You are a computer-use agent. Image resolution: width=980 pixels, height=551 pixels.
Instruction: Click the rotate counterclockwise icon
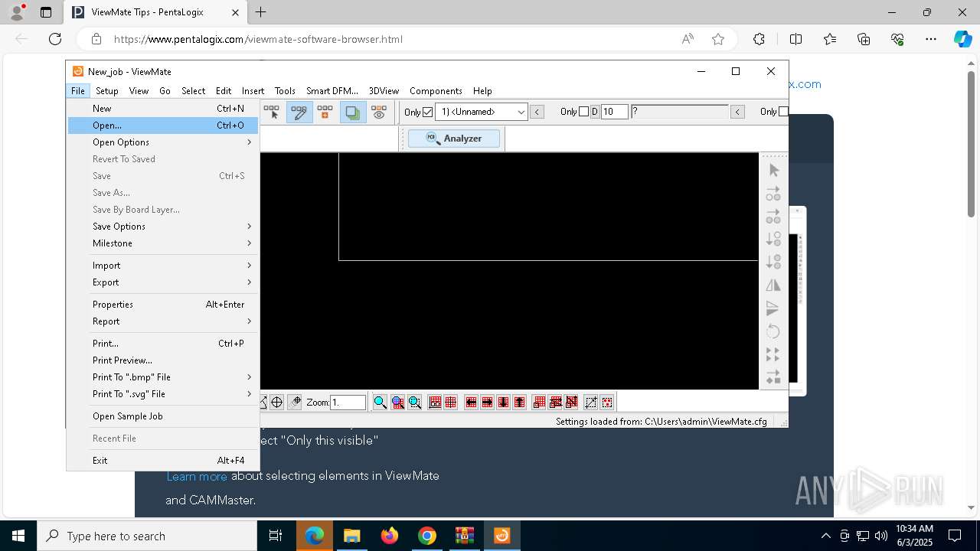coord(773,331)
